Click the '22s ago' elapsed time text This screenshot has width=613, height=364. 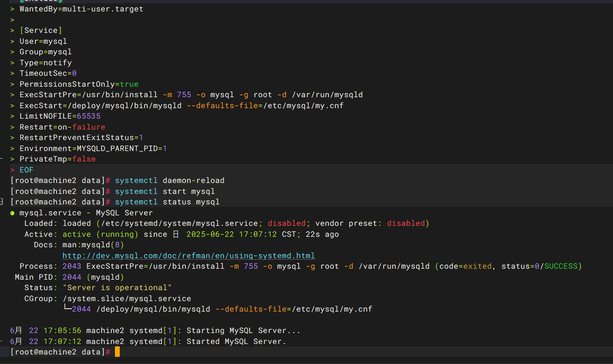point(322,234)
